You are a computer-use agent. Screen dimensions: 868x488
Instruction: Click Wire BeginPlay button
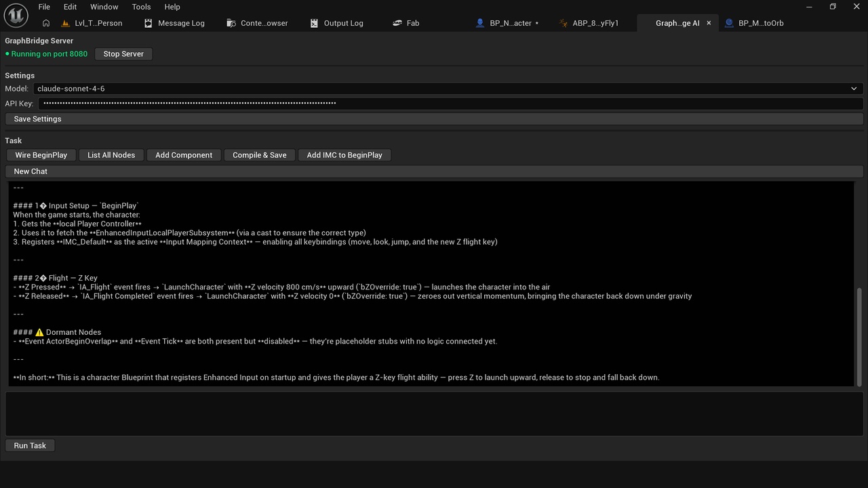[41, 155]
